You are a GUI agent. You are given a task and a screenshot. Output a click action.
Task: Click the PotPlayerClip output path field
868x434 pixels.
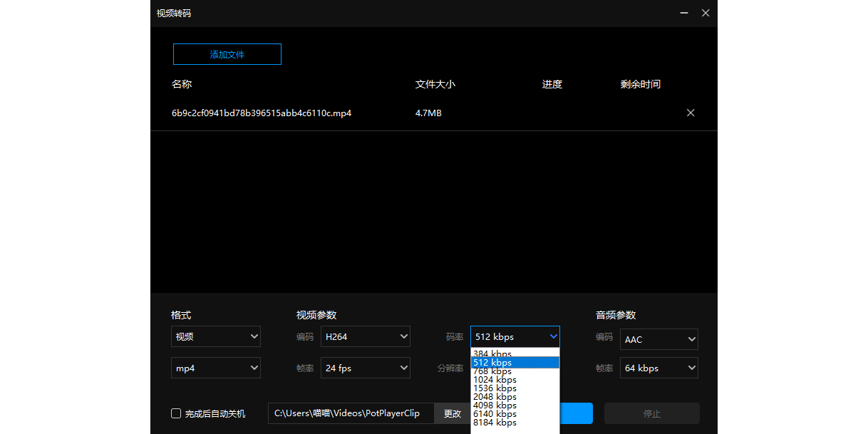pos(349,413)
